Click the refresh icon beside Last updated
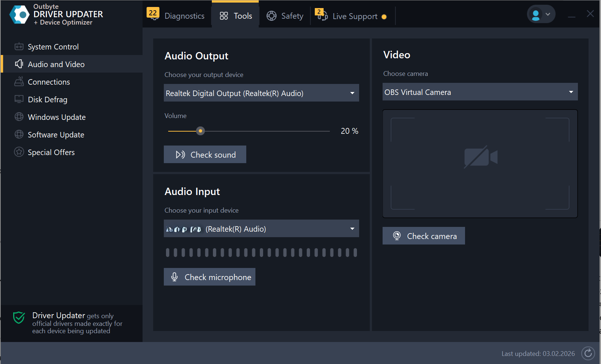Image resolution: width=601 pixels, height=364 pixels. (x=588, y=353)
